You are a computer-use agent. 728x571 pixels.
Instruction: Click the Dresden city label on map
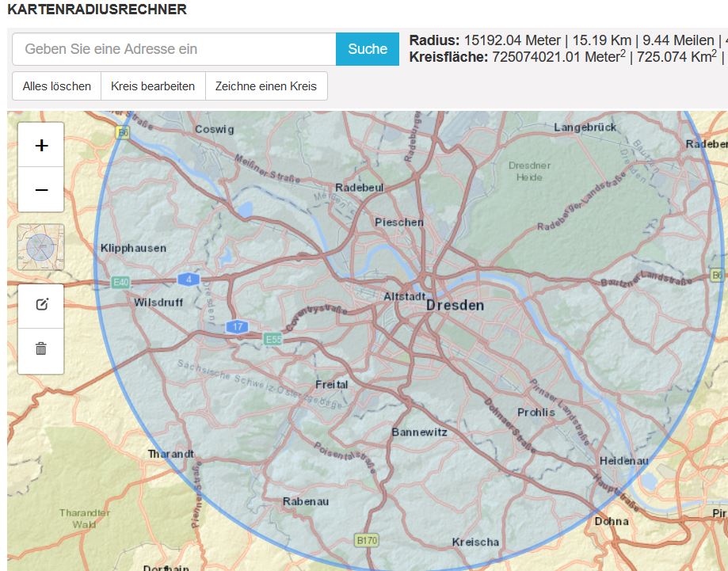[455, 306]
